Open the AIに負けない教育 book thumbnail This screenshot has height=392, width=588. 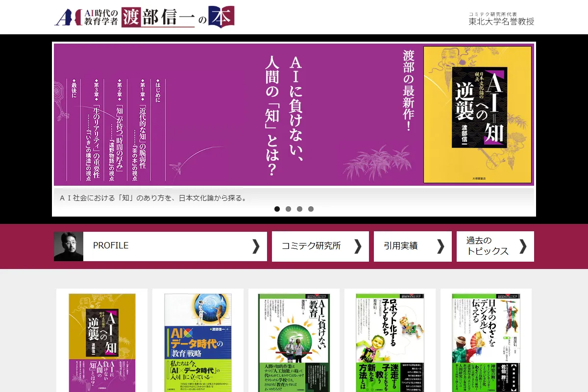click(294, 343)
